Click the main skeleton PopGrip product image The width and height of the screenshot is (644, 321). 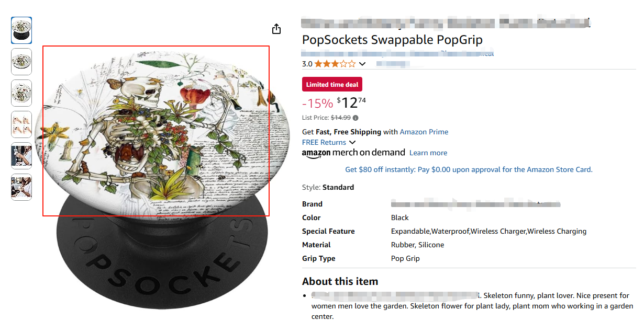coord(156,131)
